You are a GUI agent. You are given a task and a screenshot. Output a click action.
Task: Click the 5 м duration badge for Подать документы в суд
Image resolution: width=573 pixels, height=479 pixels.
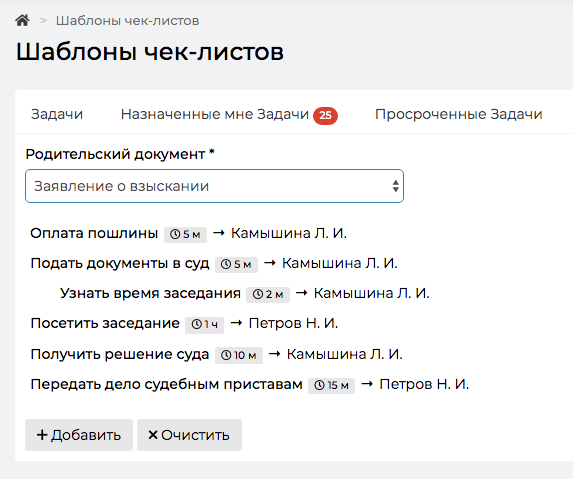236,265
